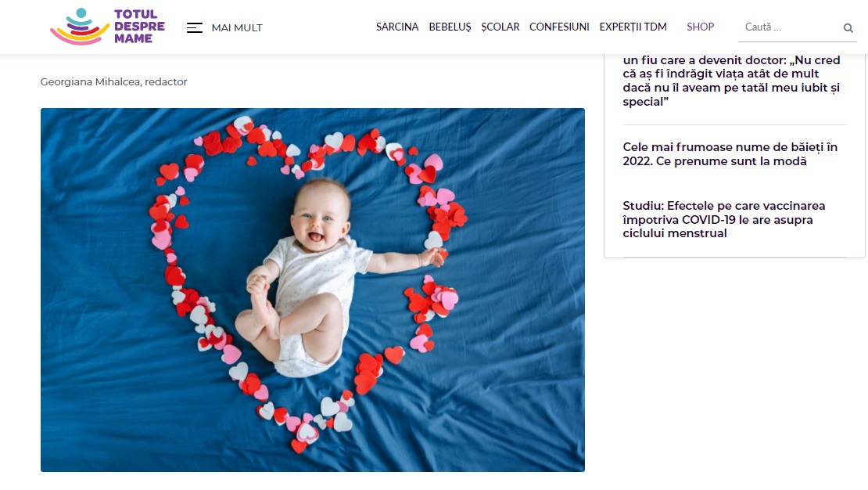Click the baby in heart photo

pyautogui.click(x=312, y=290)
